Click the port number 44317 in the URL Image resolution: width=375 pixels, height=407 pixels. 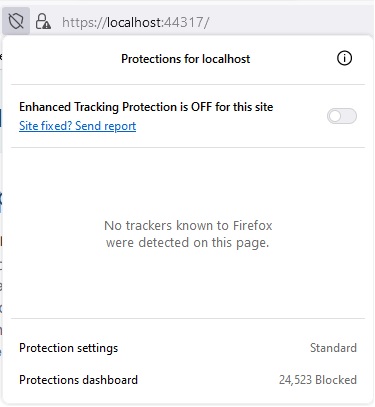click(184, 22)
